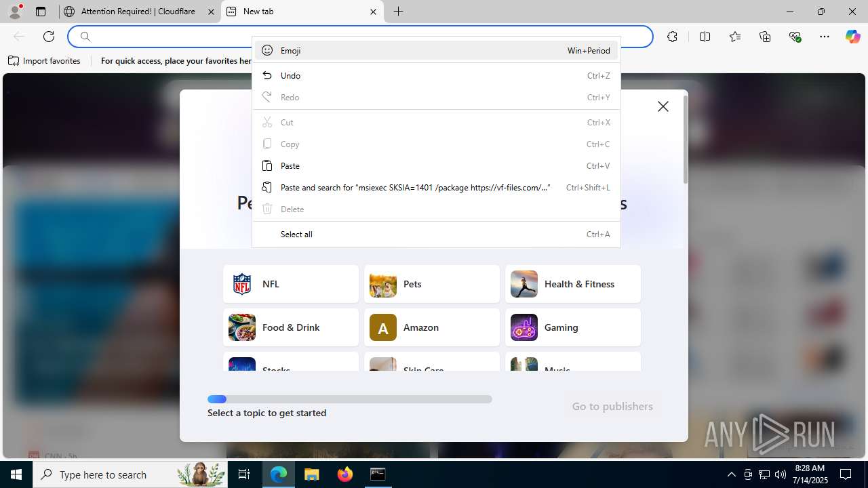868x488 pixels.
Task: Close the New tab tab
Action: click(x=373, y=12)
